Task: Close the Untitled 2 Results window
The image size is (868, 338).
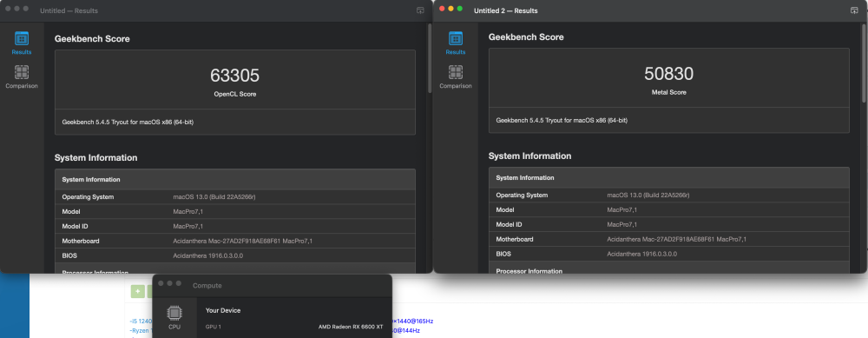Action: point(442,9)
